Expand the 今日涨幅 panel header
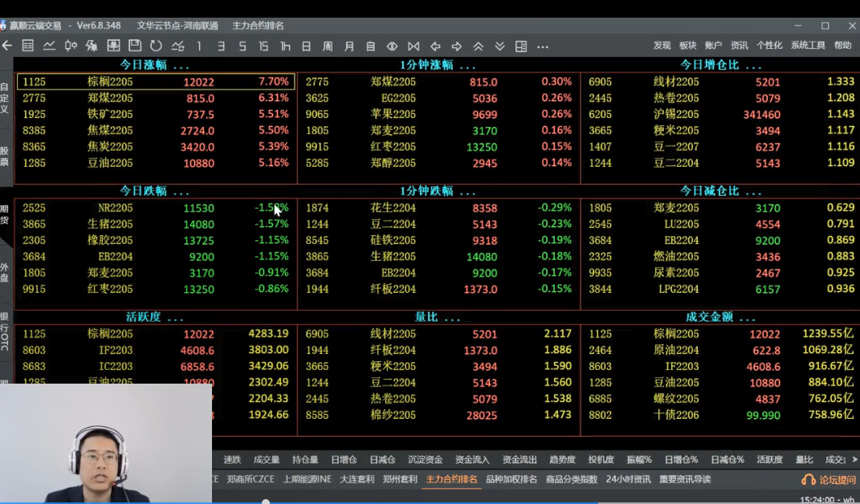Image resolution: width=860 pixels, height=504 pixels. click(154, 64)
